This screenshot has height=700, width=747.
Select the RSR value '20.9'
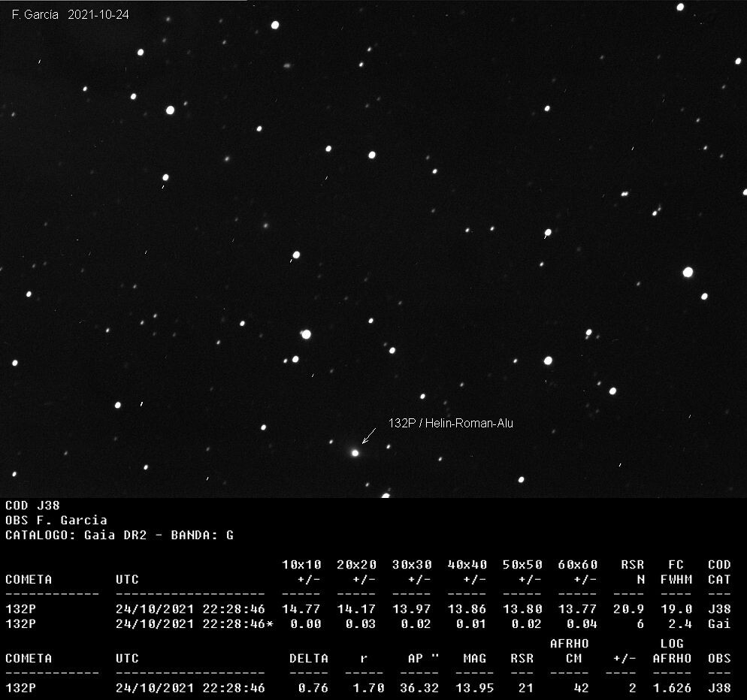click(629, 609)
